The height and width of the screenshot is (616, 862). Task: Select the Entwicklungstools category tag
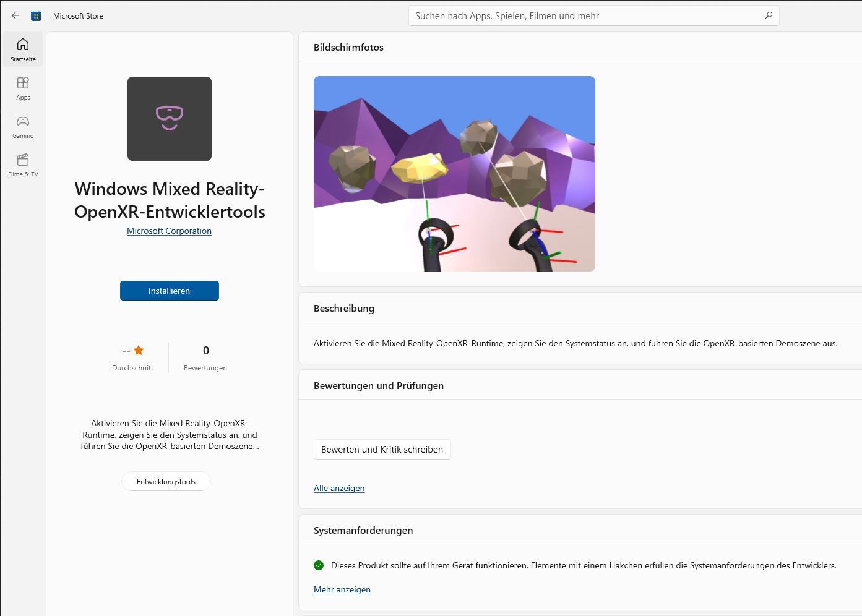coord(166,481)
